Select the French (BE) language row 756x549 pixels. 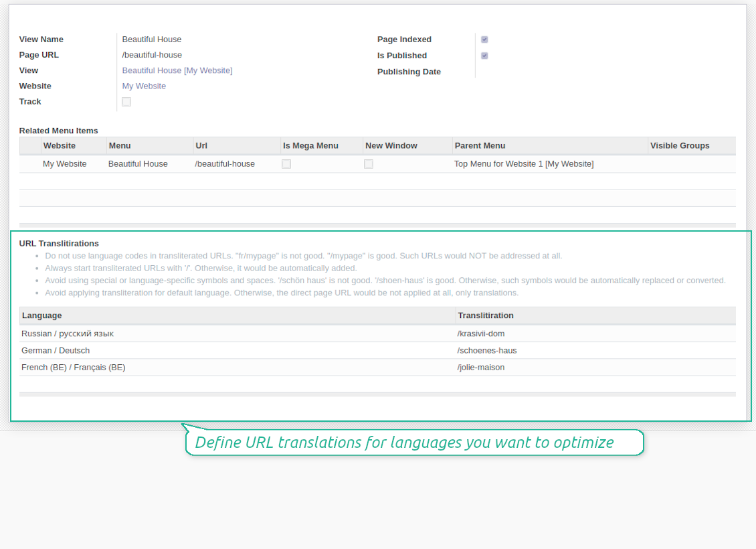[377, 368]
